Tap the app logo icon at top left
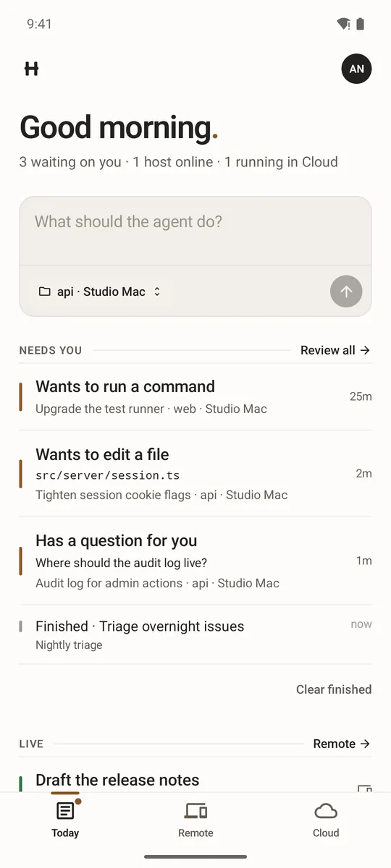The width and height of the screenshot is (391, 868). [x=31, y=69]
